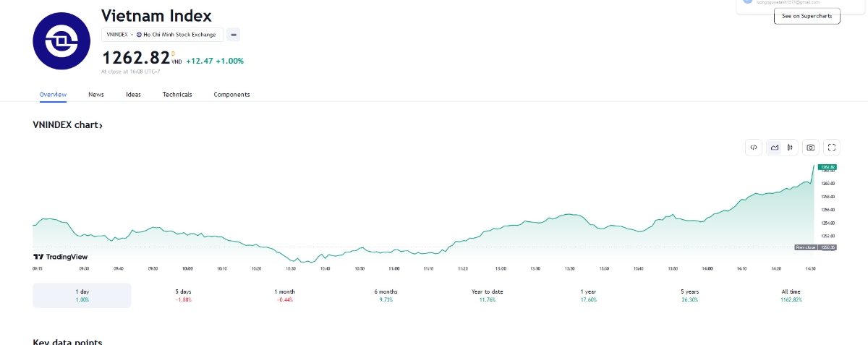This screenshot has width=868, height=345.
Task: Click the Vietnam Index round logo
Action: pyautogui.click(x=61, y=41)
